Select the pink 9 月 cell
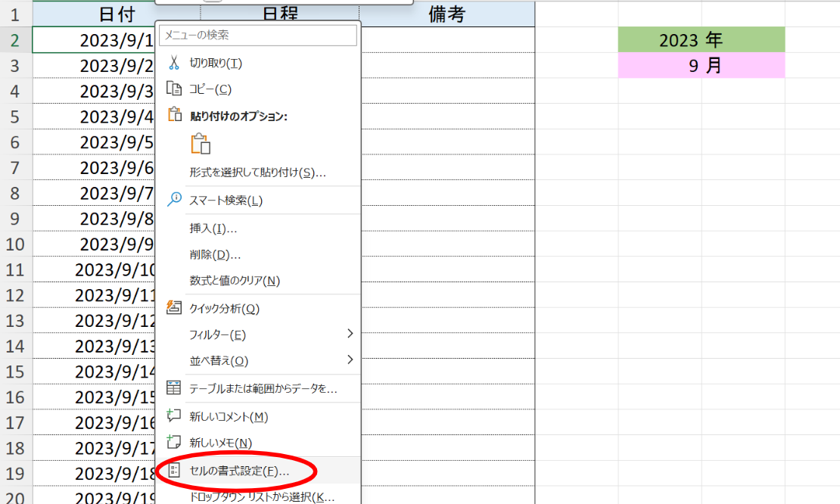The image size is (840, 504). 701,66
